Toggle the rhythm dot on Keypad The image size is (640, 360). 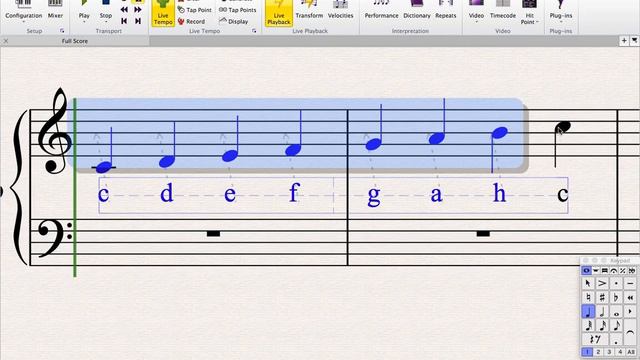pyautogui.click(x=616, y=339)
